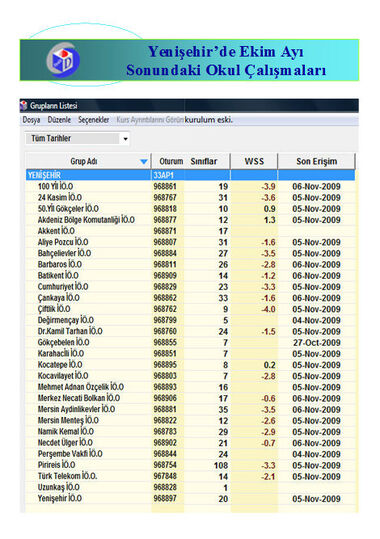Image resolution: width=380 pixels, height=539 pixels.
Task: Open the Tüm Tarihler date dropdown
Action: click(x=77, y=139)
